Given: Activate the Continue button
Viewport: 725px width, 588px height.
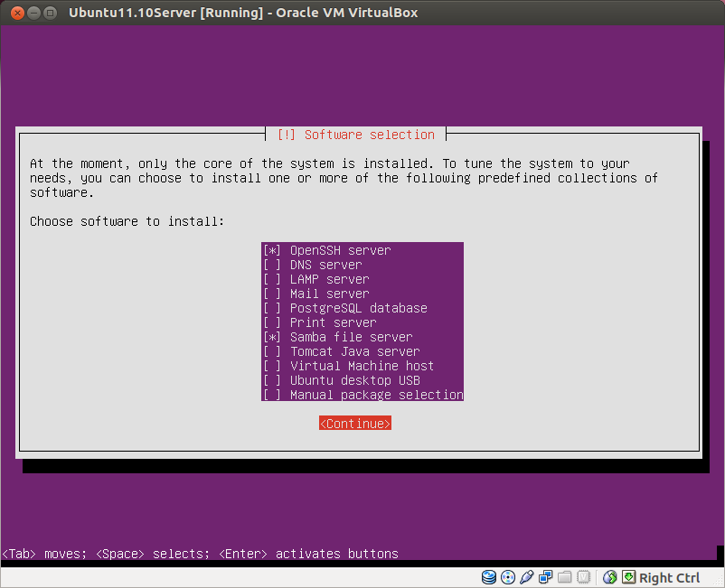Looking at the screenshot, I should (x=354, y=423).
